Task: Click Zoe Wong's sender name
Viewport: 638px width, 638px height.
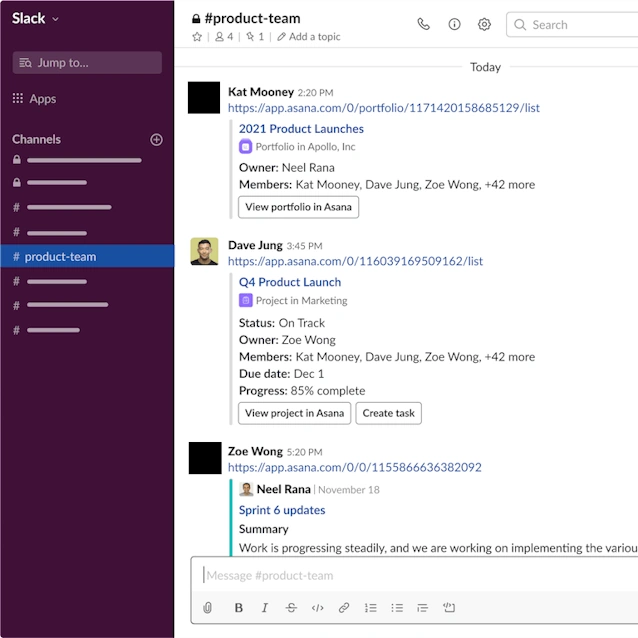Action: 255,452
